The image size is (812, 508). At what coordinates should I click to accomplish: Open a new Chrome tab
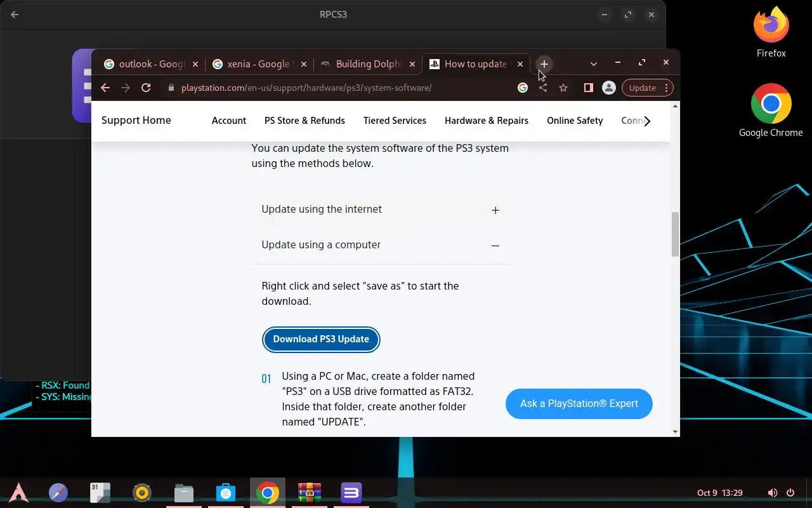pyautogui.click(x=544, y=64)
